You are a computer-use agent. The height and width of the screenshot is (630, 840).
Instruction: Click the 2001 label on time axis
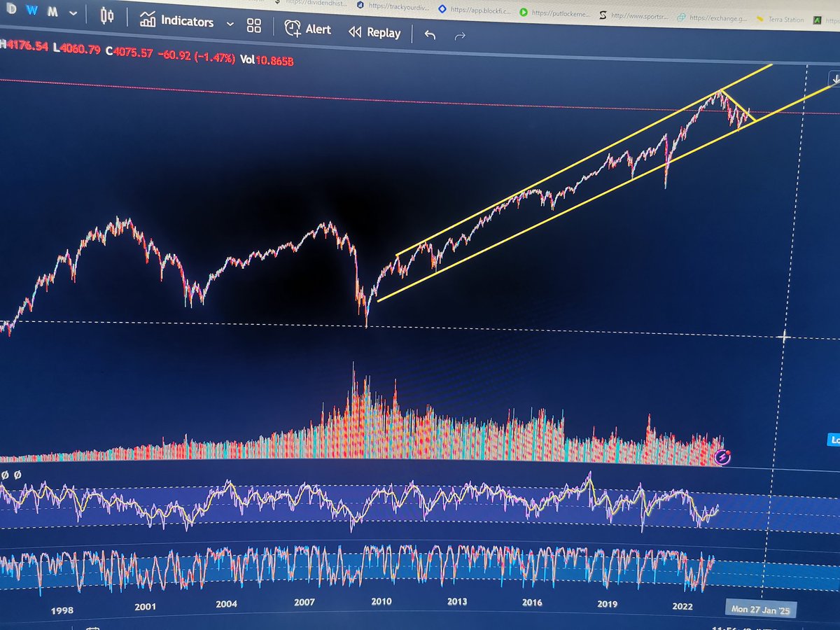coord(145,608)
